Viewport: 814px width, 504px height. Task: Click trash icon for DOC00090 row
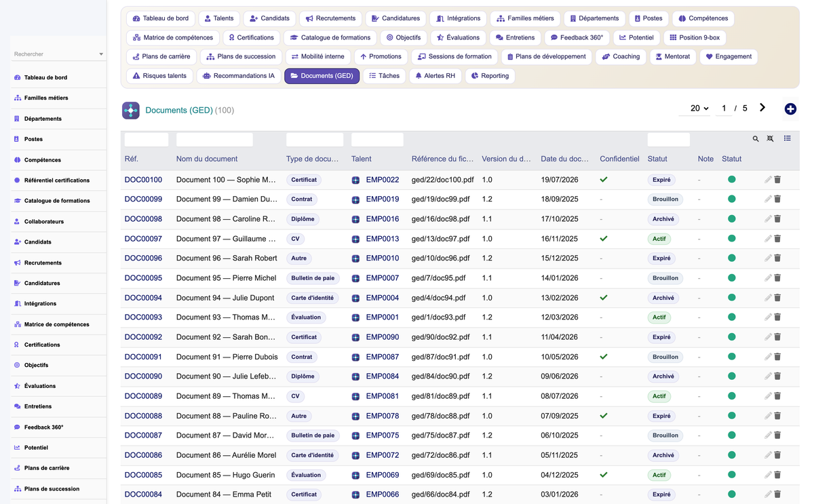coord(778,376)
